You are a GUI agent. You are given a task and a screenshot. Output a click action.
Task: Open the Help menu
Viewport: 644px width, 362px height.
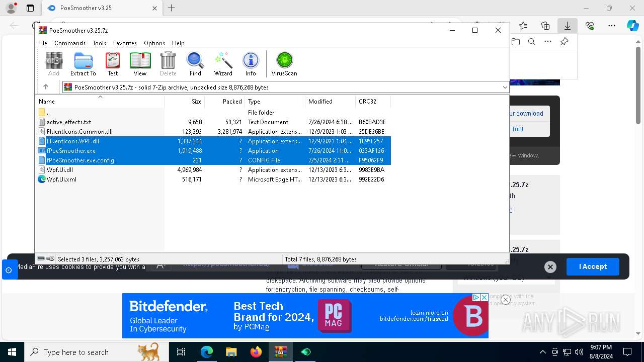[178, 43]
